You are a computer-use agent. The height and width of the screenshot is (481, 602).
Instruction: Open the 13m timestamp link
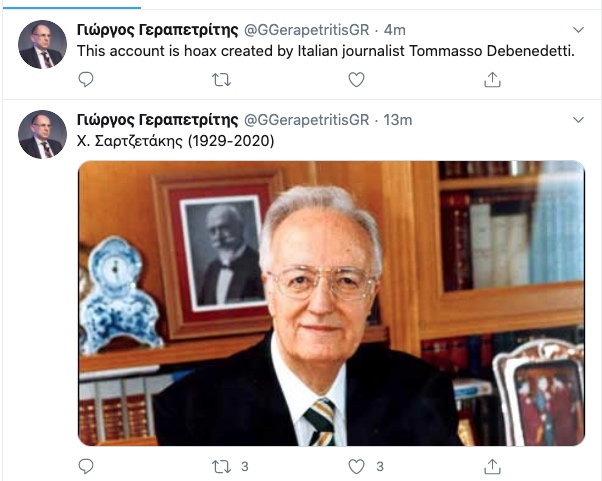(x=398, y=120)
